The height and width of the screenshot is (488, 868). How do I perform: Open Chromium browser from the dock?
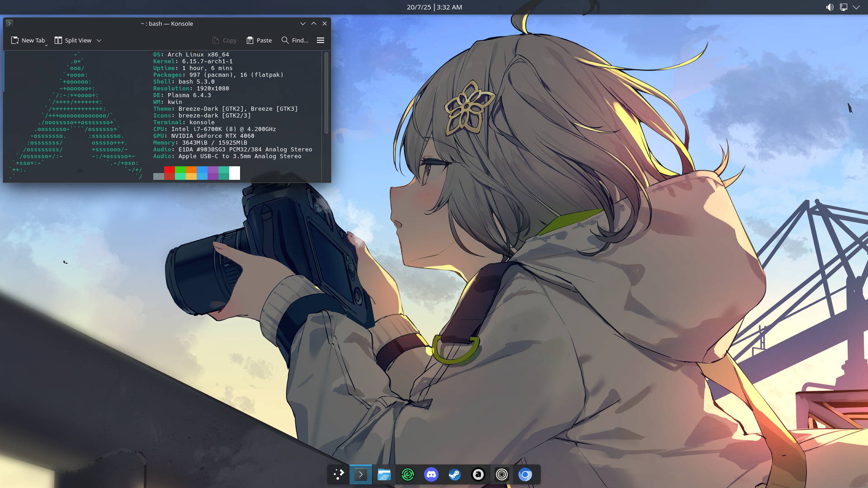[525, 474]
